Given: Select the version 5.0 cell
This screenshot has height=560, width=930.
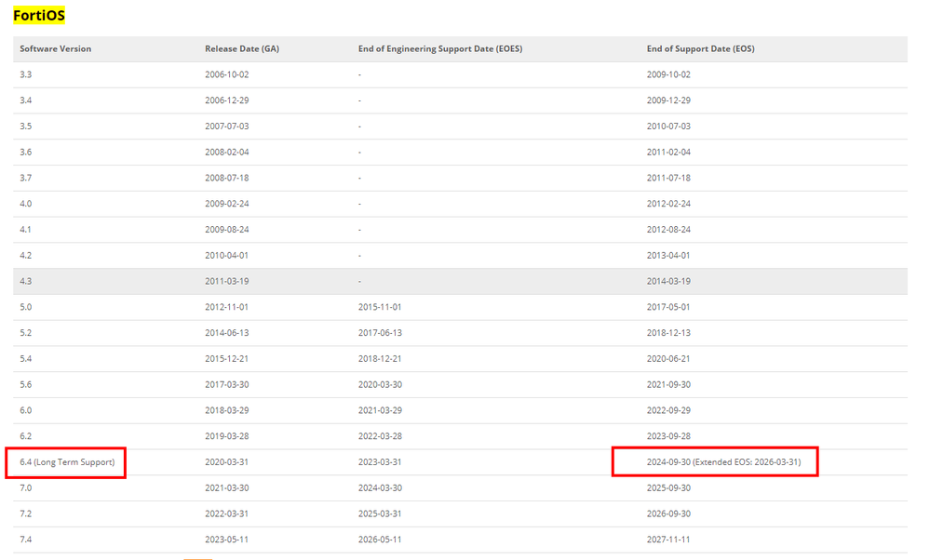Looking at the screenshot, I should pyautogui.click(x=25, y=307).
